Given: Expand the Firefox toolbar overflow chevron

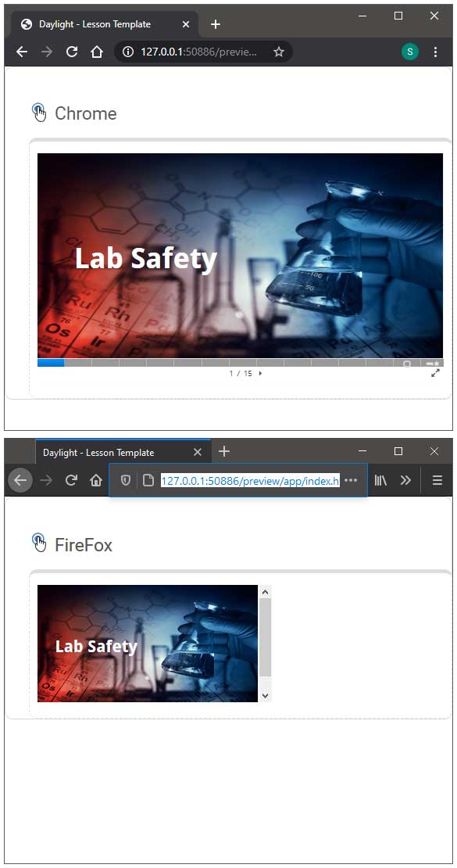Looking at the screenshot, I should pos(405,480).
